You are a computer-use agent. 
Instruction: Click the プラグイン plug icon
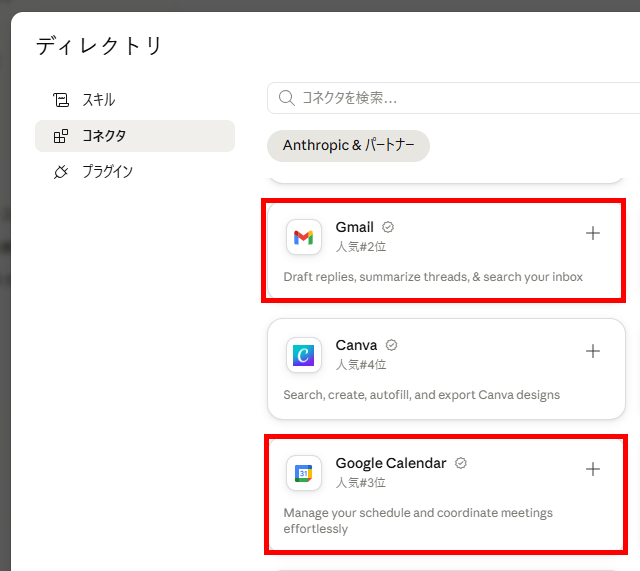point(61,172)
